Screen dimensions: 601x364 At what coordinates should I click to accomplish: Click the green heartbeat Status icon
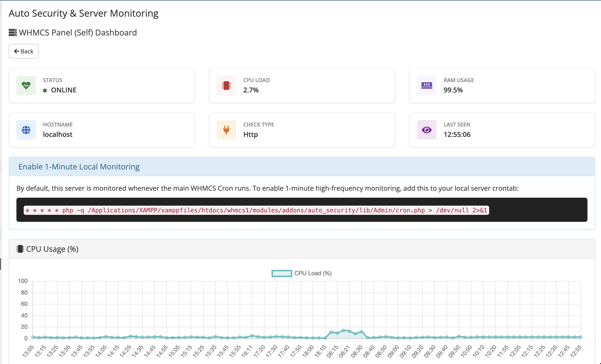pyautogui.click(x=26, y=85)
